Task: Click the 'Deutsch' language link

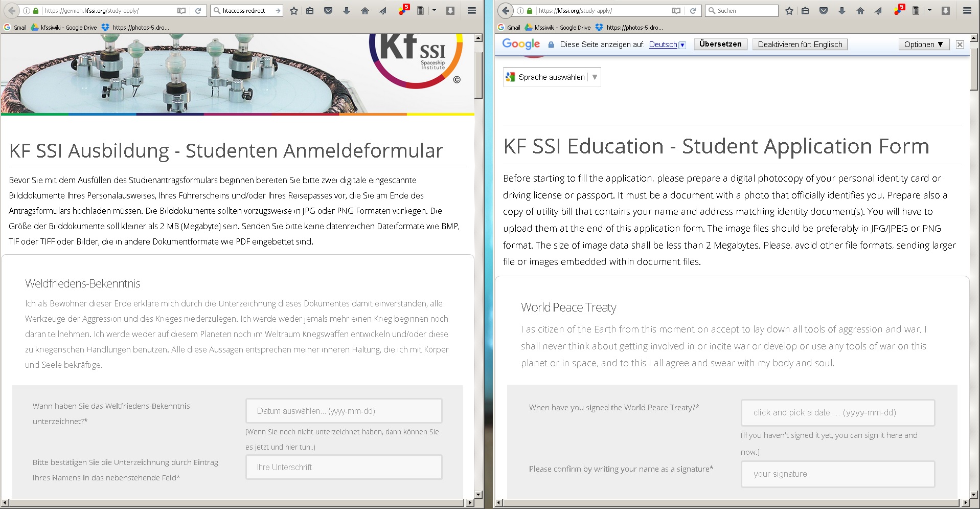Action: (663, 45)
